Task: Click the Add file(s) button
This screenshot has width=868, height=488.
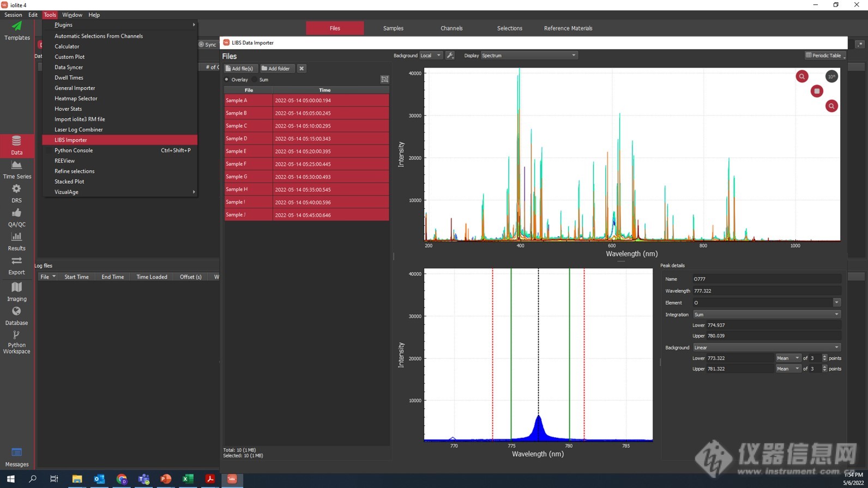Action: pyautogui.click(x=239, y=69)
